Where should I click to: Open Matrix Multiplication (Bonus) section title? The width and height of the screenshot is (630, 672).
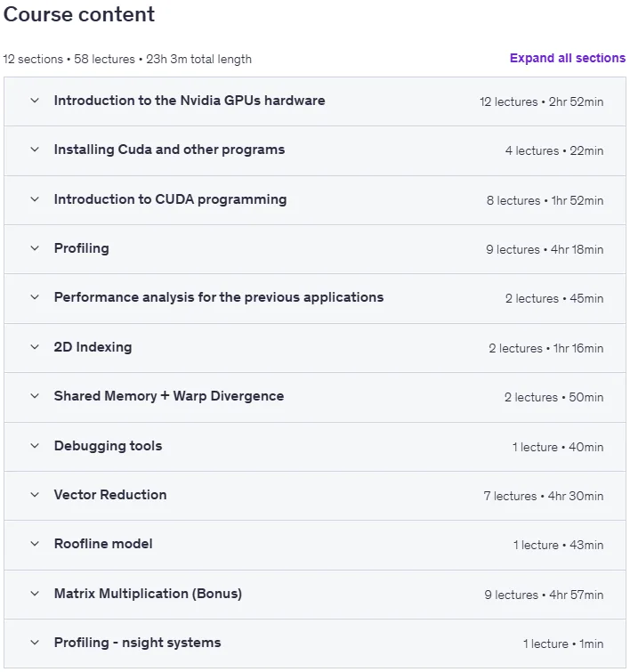(148, 594)
